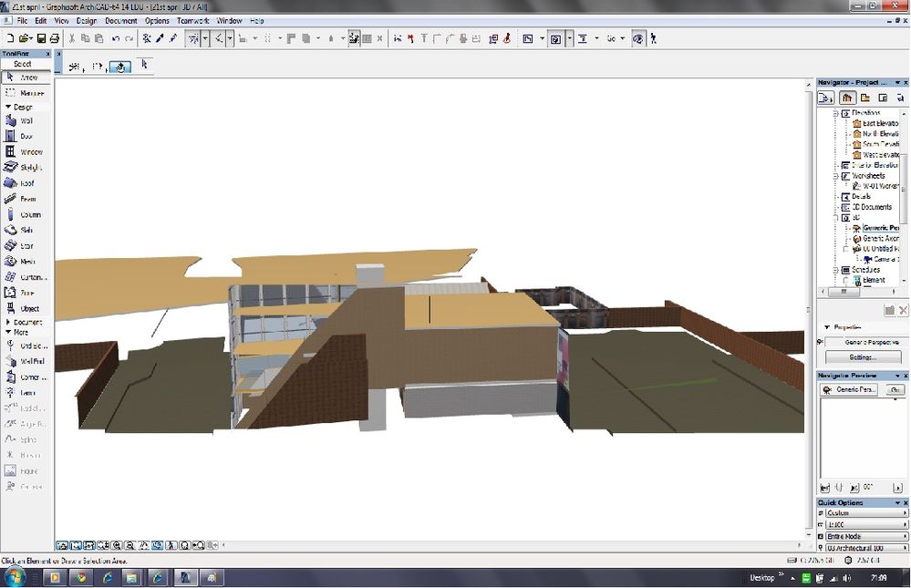Open the Document menu
This screenshot has width=911, height=588.
tap(120, 20)
